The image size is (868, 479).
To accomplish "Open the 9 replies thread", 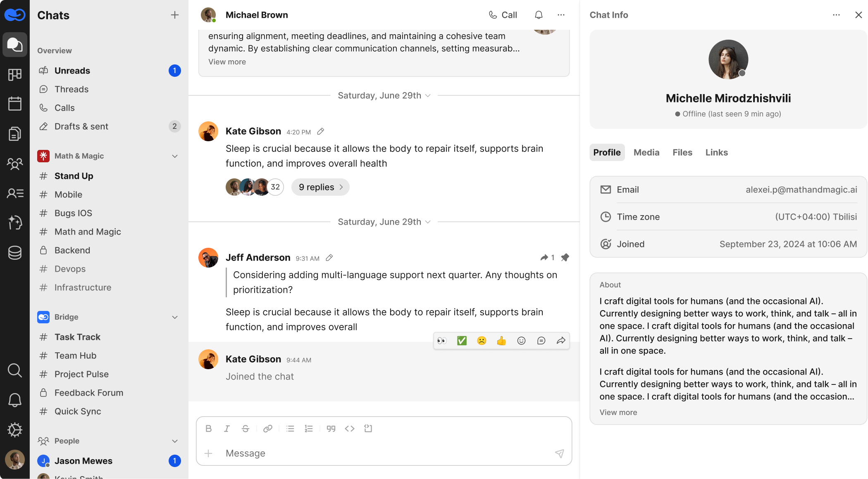I will 320,187.
